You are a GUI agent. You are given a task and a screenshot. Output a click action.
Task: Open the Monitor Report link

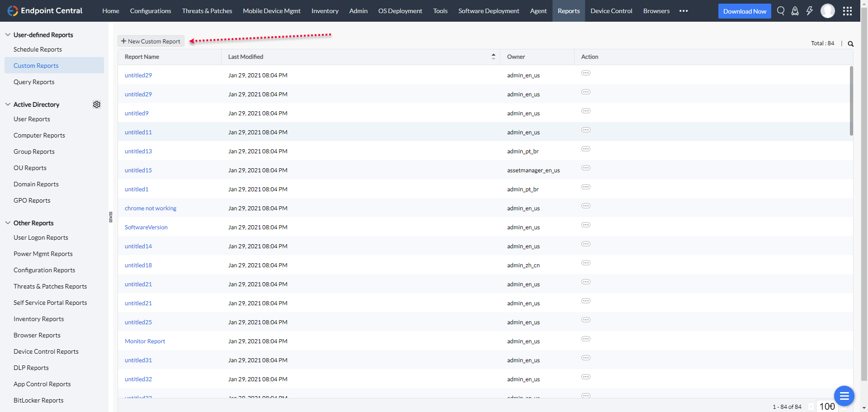[145, 341]
